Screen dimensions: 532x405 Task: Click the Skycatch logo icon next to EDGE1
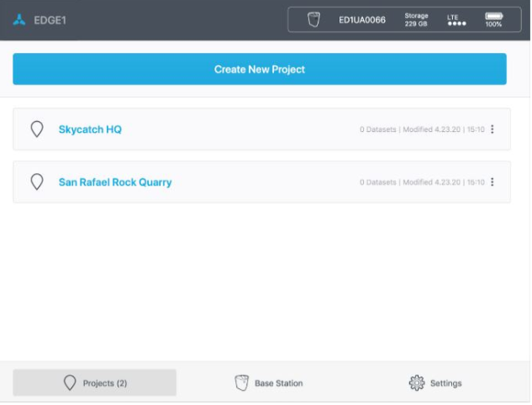[19, 20]
